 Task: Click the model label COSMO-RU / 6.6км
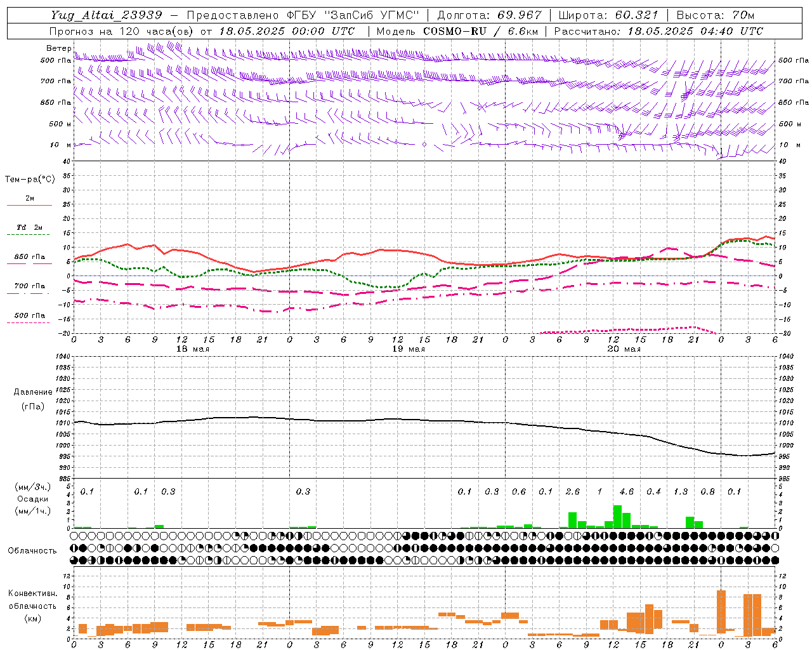480,31
